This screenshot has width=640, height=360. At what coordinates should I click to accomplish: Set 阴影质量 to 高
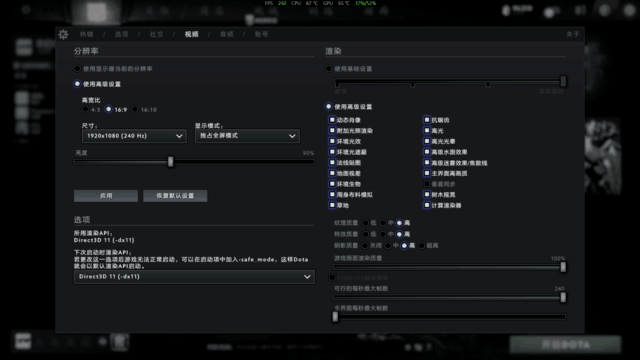click(x=404, y=245)
